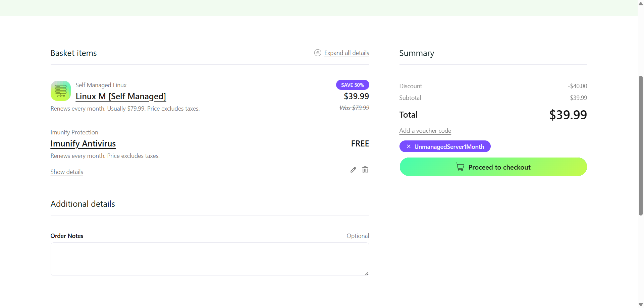Click the page vertical scrollbar thumb
This screenshot has width=644, height=308.
641,145
